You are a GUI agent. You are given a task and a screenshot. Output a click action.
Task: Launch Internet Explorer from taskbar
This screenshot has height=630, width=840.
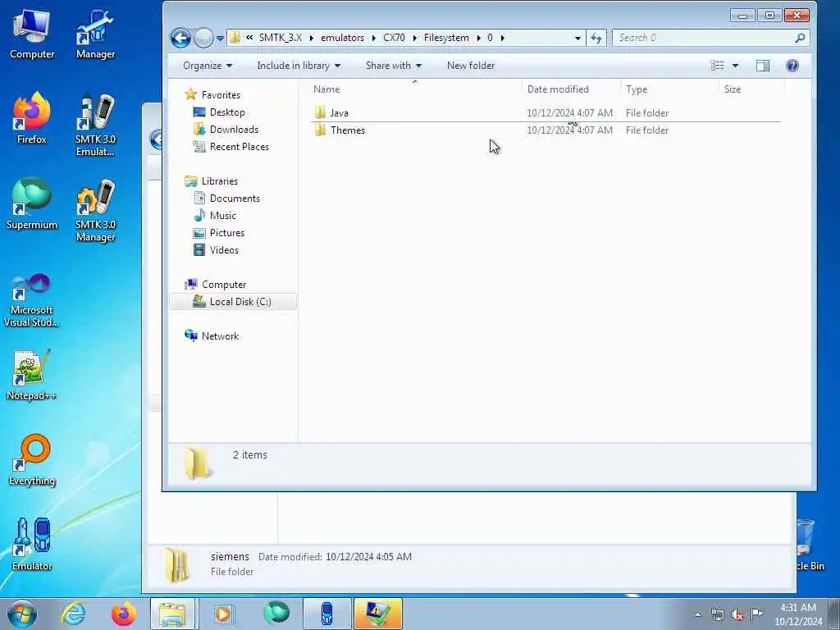pos(73,614)
